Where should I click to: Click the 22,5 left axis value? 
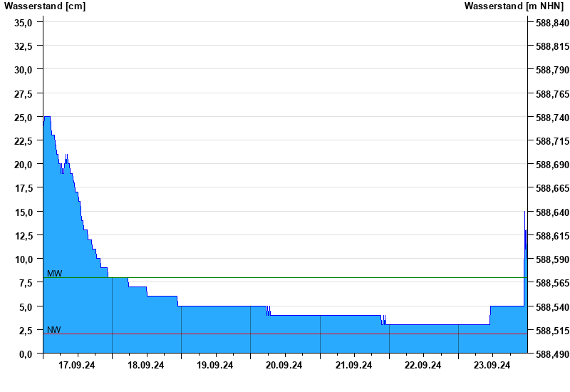(x=23, y=140)
